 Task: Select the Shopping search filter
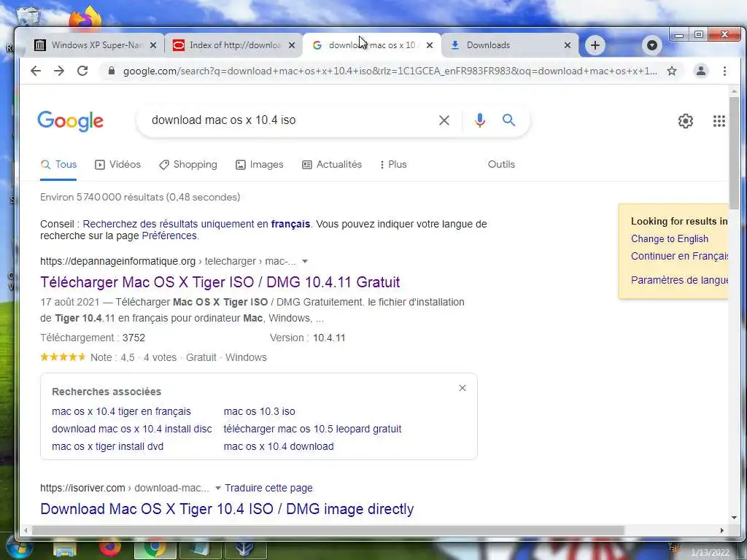pyautogui.click(x=188, y=165)
